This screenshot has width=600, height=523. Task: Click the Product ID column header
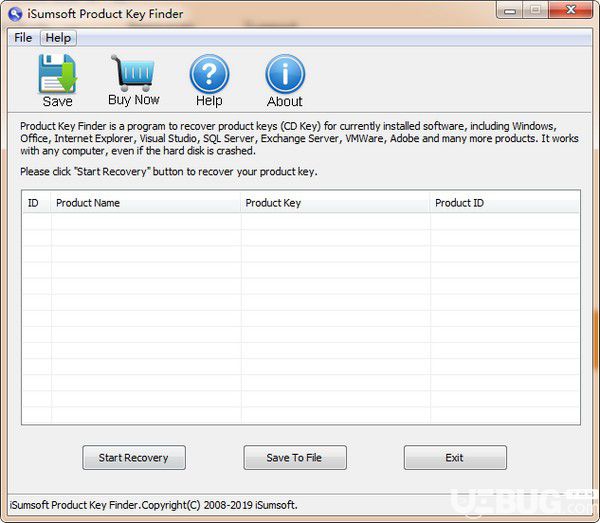(505, 203)
